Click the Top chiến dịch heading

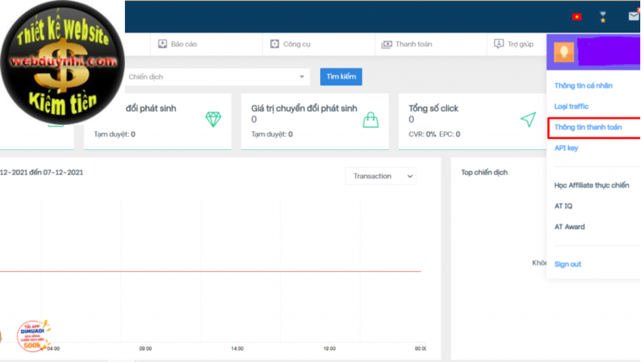(484, 173)
